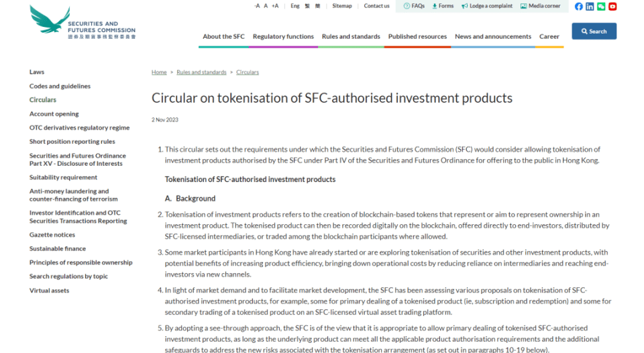Go to the Home breadcrumb link
The image size is (644, 353).
159,72
